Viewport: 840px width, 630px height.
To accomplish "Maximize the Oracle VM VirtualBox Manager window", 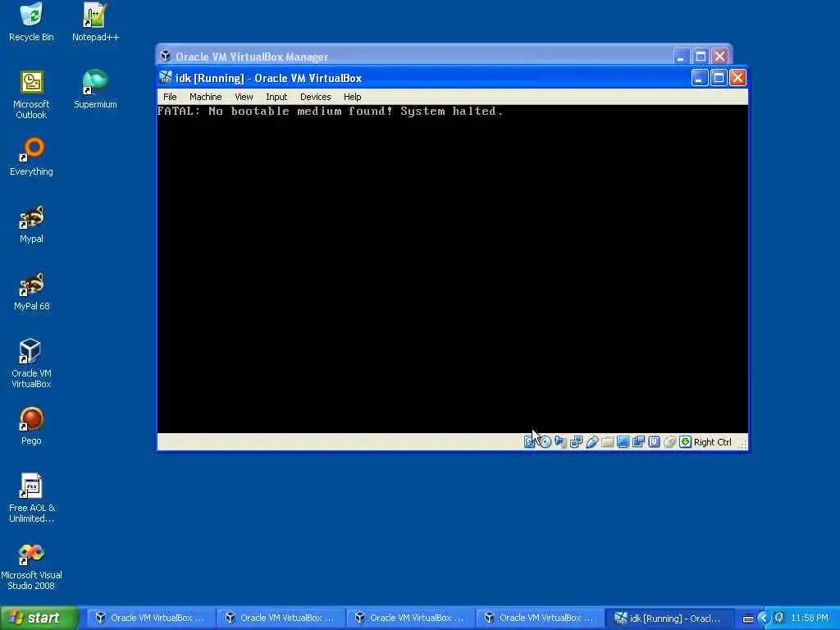I will (x=701, y=57).
